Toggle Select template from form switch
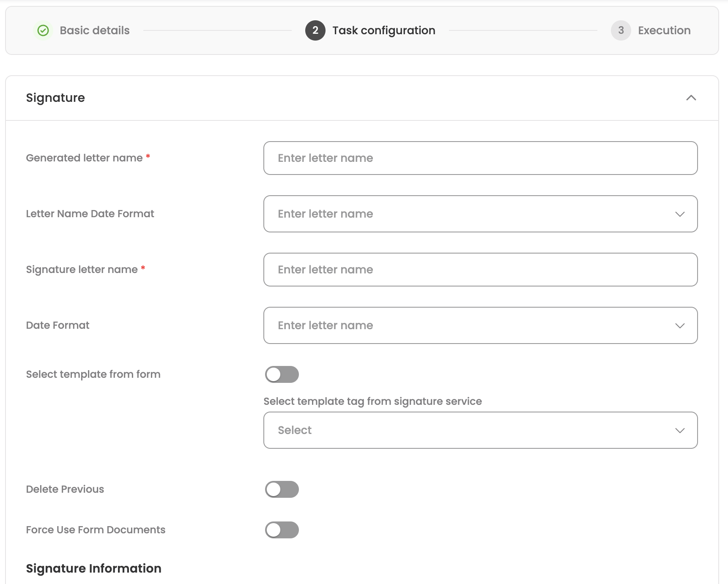728x584 pixels. tap(282, 374)
